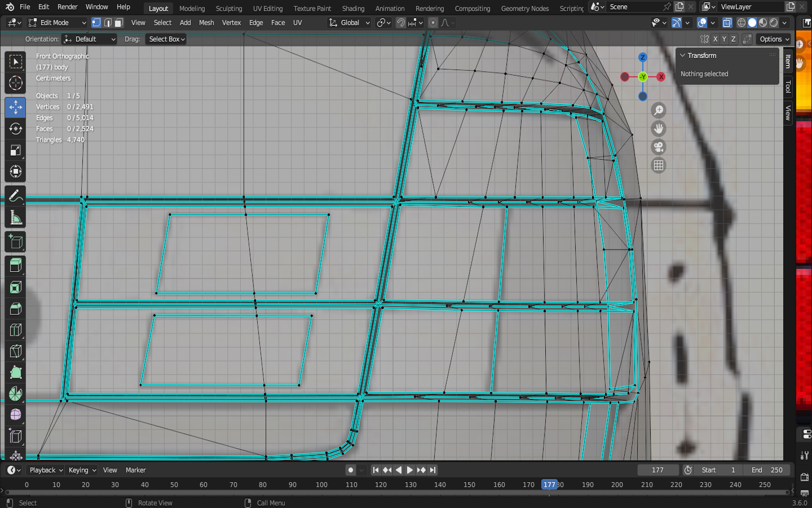812x508 pixels.
Task: Click the current frame field showing 177
Action: coord(657,470)
